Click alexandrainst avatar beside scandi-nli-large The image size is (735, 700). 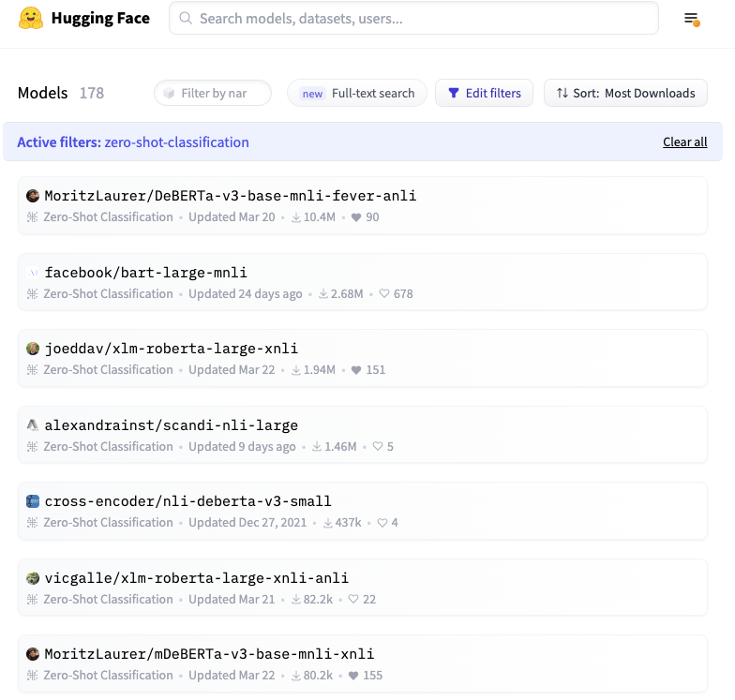click(32, 425)
